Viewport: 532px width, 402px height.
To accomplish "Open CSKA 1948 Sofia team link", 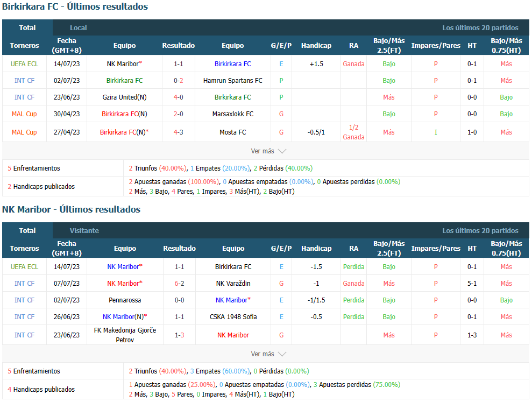I will point(233,316).
